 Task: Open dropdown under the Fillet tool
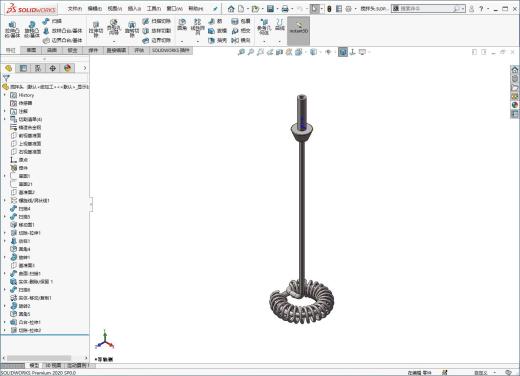click(182, 41)
